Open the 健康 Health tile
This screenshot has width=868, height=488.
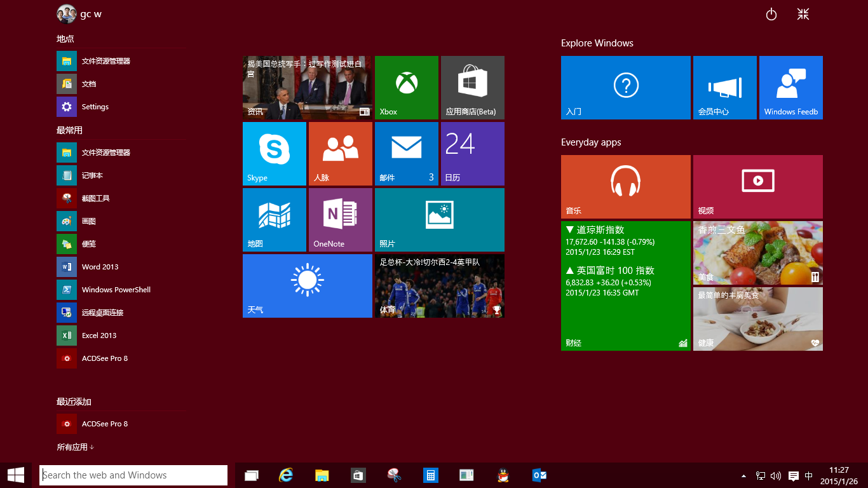[758, 319]
